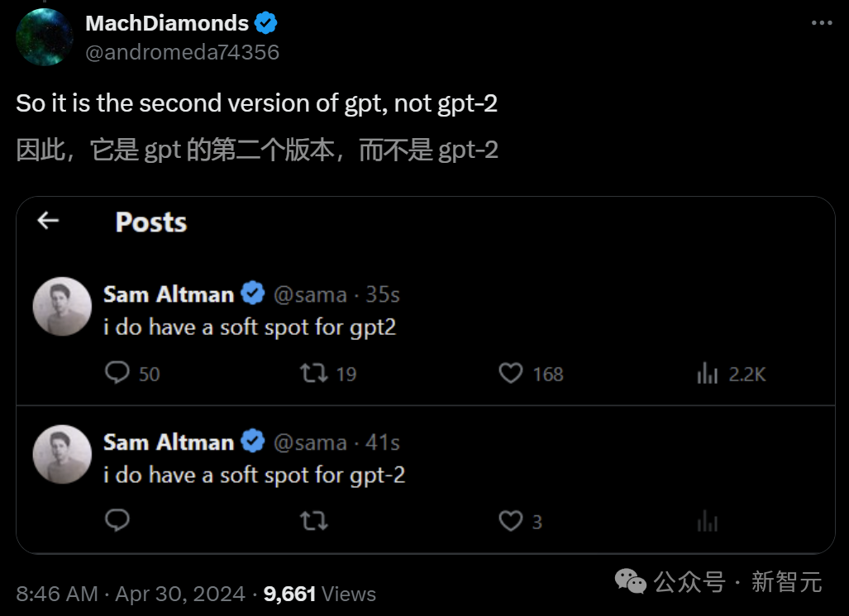
Task: Open the MachDiamonds profile avatar
Action: click(x=45, y=37)
